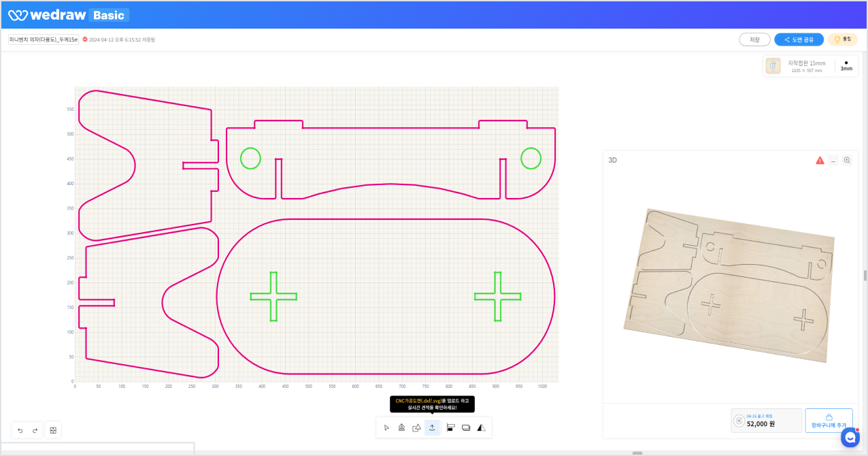Viewport: 868px width, 456px height.
Task: Click the 도면 공유 share button
Action: pyautogui.click(x=799, y=39)
